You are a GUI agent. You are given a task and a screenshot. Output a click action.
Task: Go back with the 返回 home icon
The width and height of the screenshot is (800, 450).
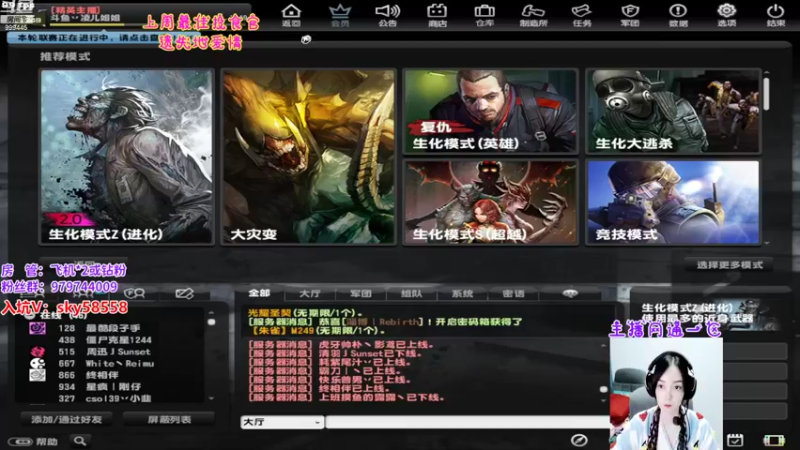click(291, 15)
